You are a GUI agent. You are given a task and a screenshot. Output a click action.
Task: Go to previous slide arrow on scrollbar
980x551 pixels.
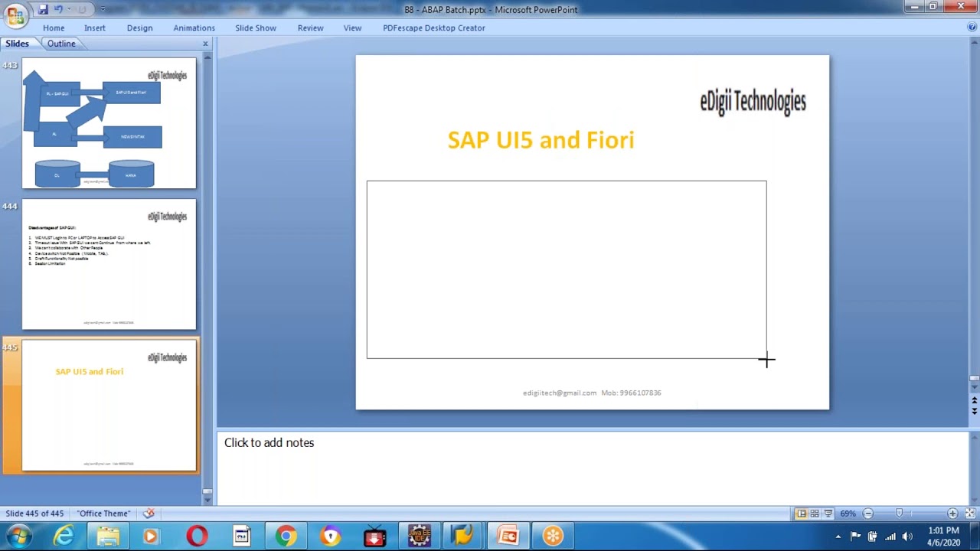974,400
